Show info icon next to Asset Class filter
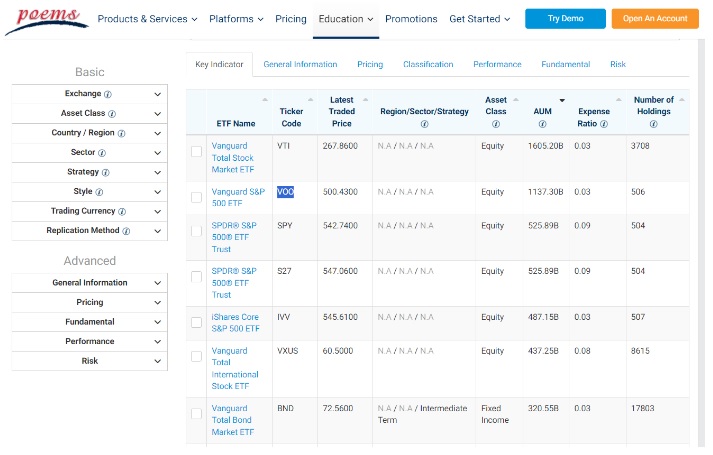The height and width of the screenshot is (455, 713). [x=112, y=114]
